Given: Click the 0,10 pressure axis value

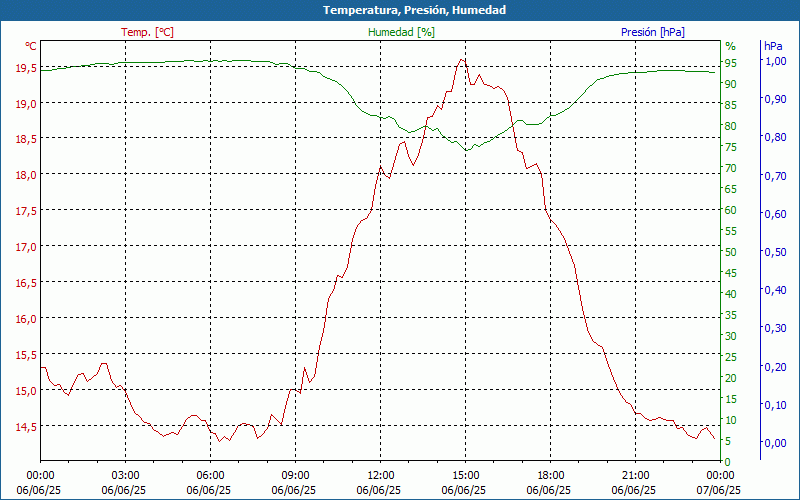Looking at the screenshot, I should point(776,405).
